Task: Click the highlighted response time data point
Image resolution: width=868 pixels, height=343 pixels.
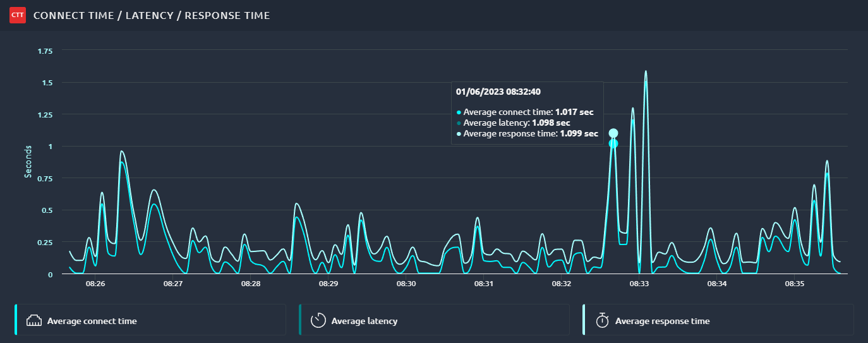Action: click(613, 133)
